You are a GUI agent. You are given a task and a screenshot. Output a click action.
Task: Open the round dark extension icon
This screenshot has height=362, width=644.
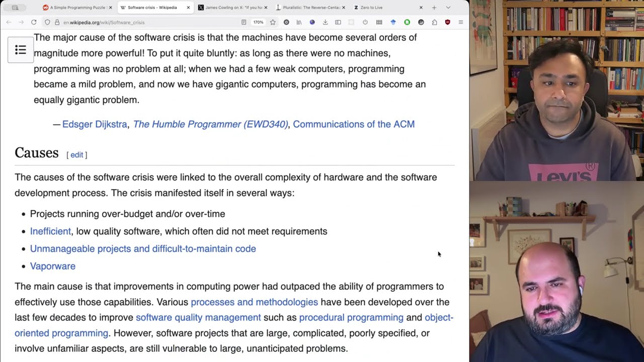[x=286, y=22]
